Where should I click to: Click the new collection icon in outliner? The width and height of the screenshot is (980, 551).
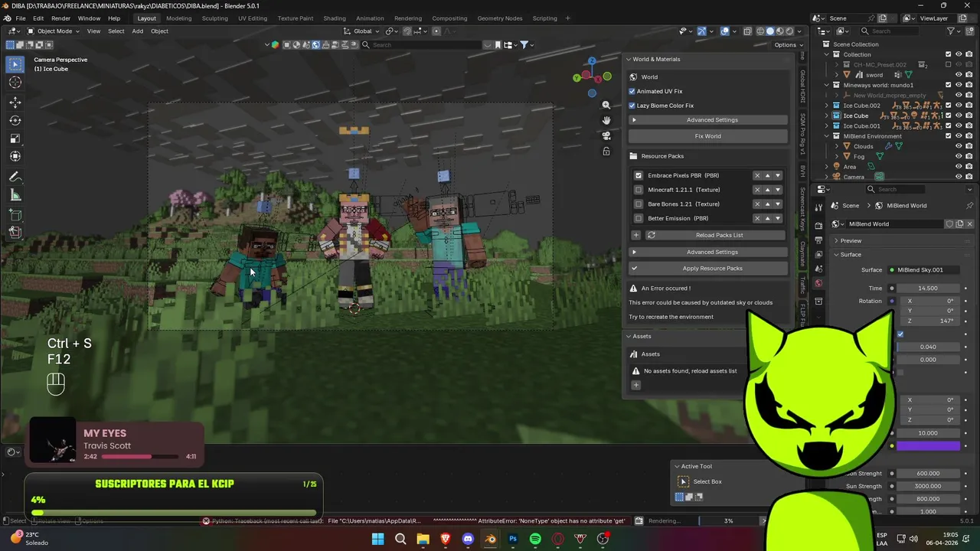click(x=969, y=31)
